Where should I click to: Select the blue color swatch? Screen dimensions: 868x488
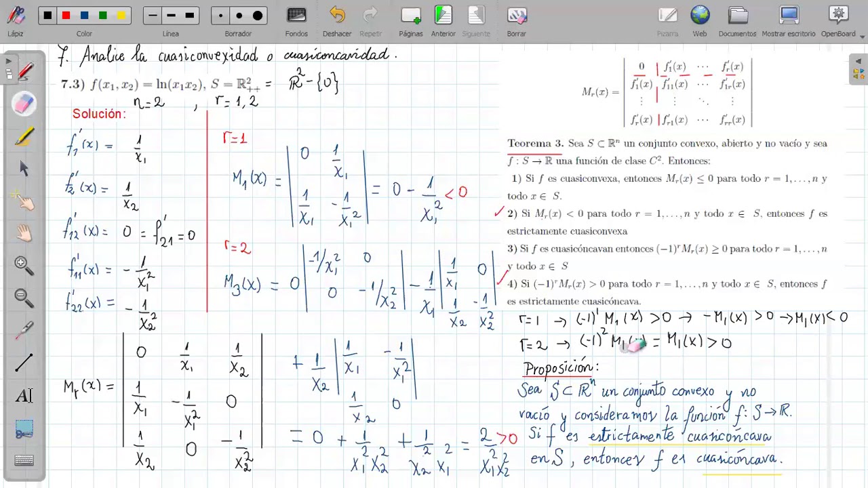[84, 16]
